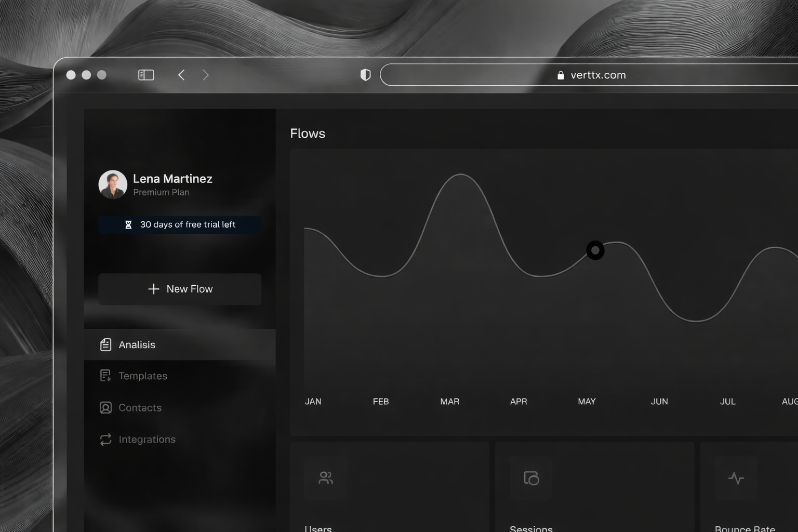
Task: Open the 30 days of free trial banner
Action: tap(180, 224)
